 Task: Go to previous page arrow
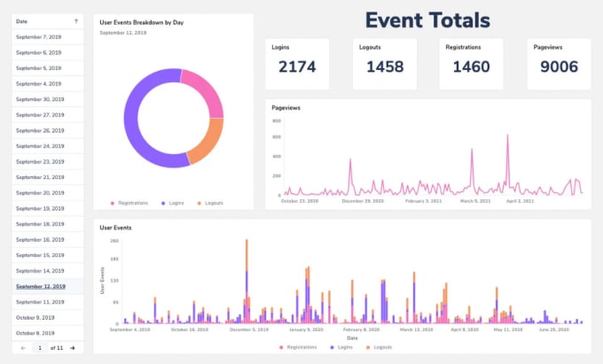coord(23,348)
